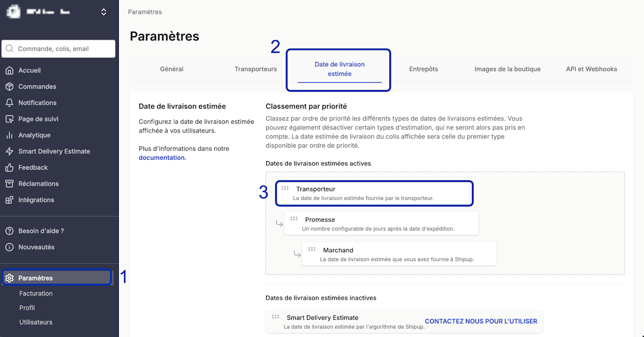Click the Analytique bar chart icon
Viewport: 644px width, 337px height.
click(9, 135)
